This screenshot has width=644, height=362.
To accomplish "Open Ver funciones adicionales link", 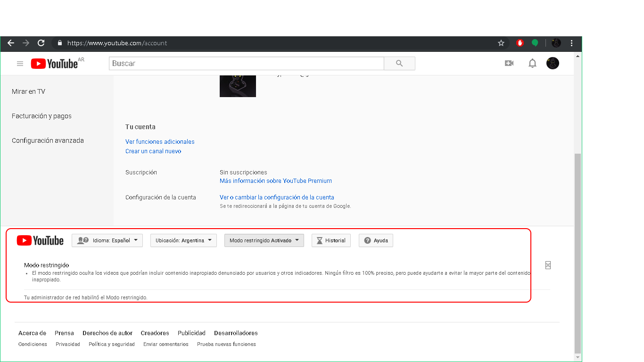I will pos(160,141).
